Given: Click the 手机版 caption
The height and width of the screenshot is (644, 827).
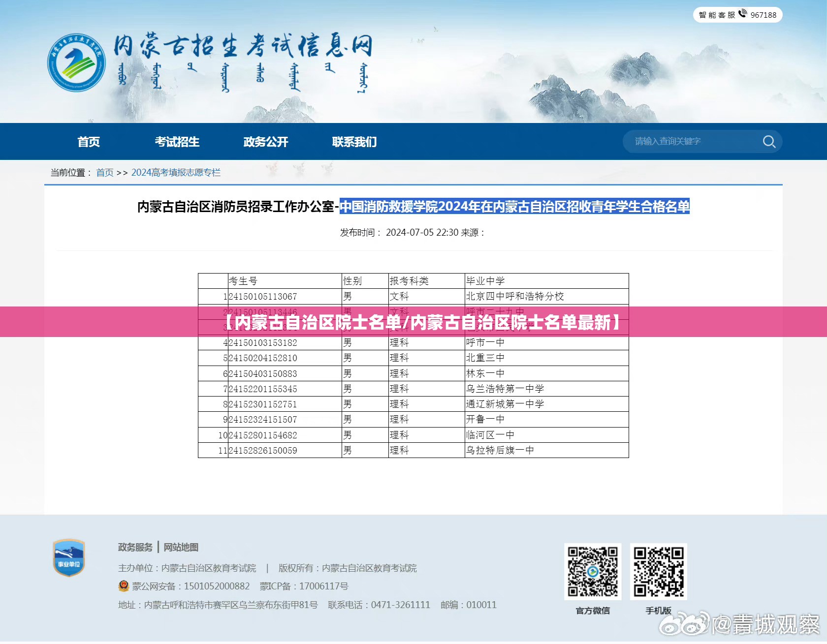Looking at the screenshot, I should (x=659, y=611).
